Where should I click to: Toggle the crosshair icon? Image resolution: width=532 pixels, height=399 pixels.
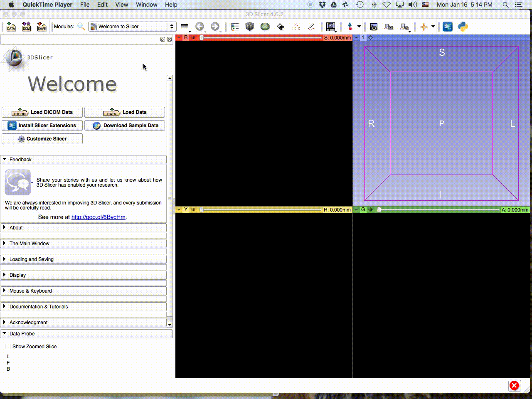[x=424, y=27]
